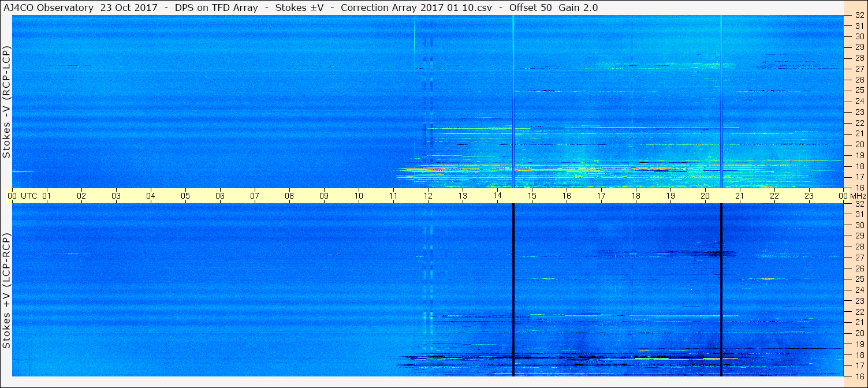The image size is (868, 388).
Task: Click the black vertical line near 20:30 in lower panel
Action: click(721, 290)
